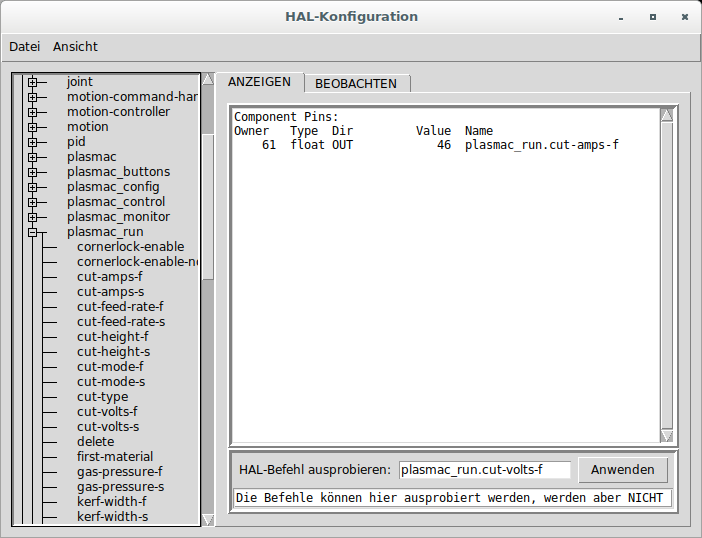
Task: Select cut-volts-f in tree
Action: [x=107, y=412]
